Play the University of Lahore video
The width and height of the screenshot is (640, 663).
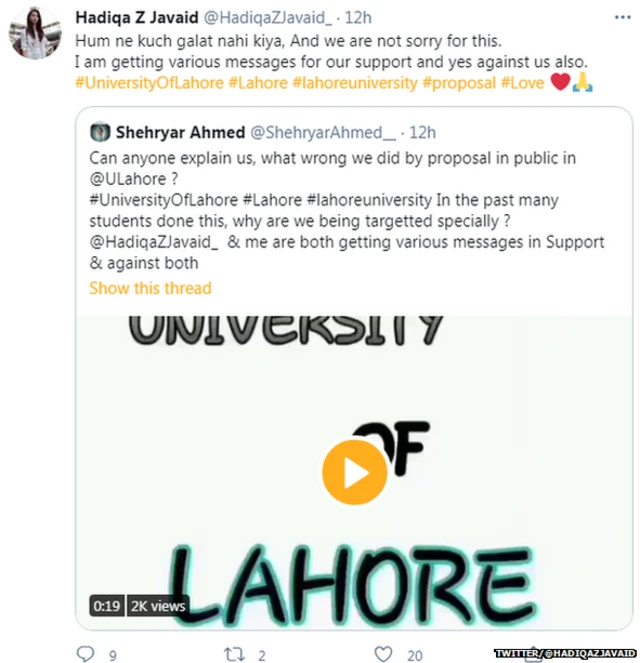pos(355,472)
